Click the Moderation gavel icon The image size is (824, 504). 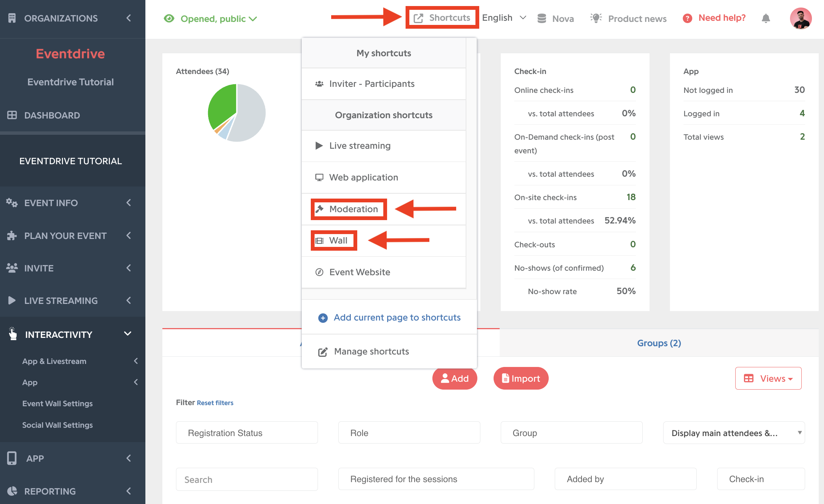[x=319, y=209]
